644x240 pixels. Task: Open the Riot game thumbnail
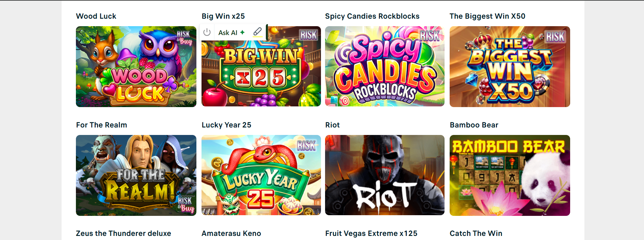click(385, 175)
